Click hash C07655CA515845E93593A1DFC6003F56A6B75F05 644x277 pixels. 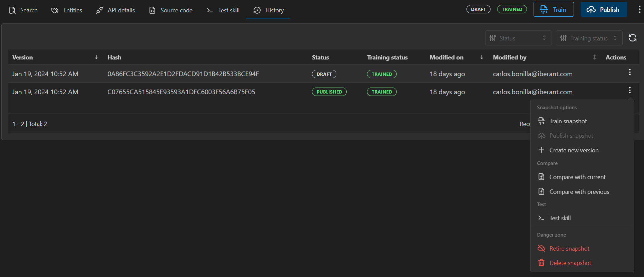pyautogui.click(x=181, y=92)
